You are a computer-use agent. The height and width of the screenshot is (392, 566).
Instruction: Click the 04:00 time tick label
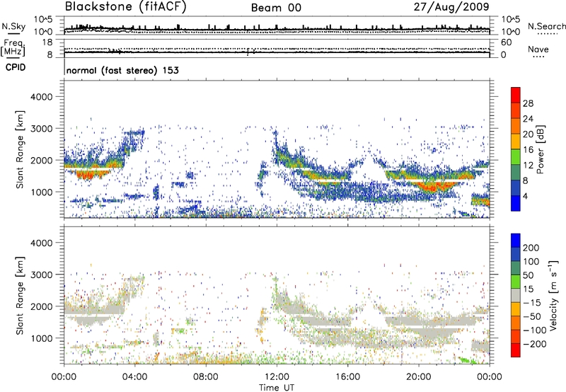click(134, 377)
